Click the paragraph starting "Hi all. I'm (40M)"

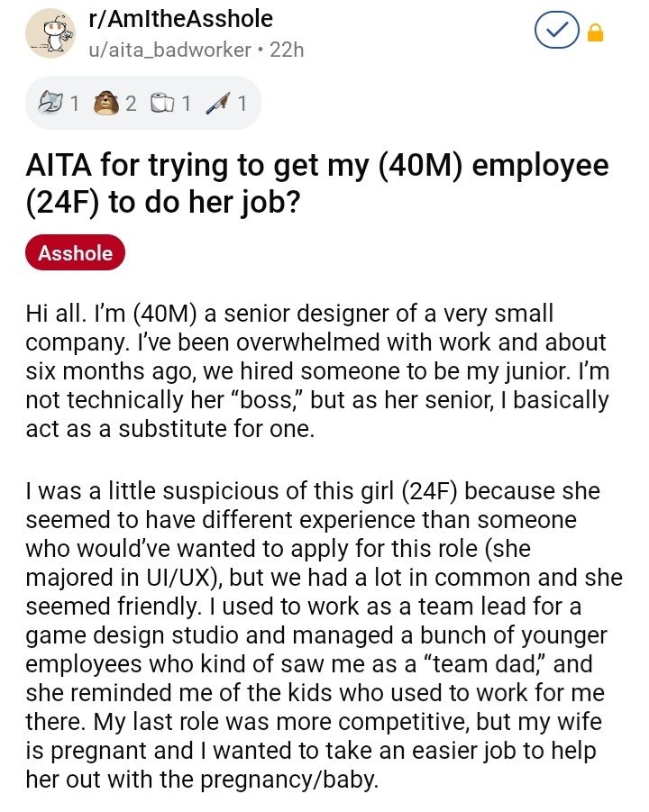click(317, 370)
